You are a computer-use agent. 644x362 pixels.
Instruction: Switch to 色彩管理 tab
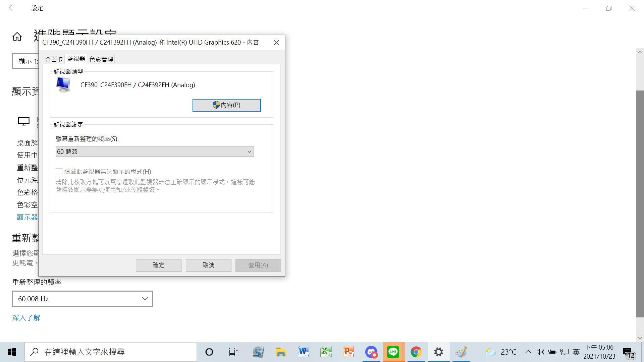pos(101,59)
